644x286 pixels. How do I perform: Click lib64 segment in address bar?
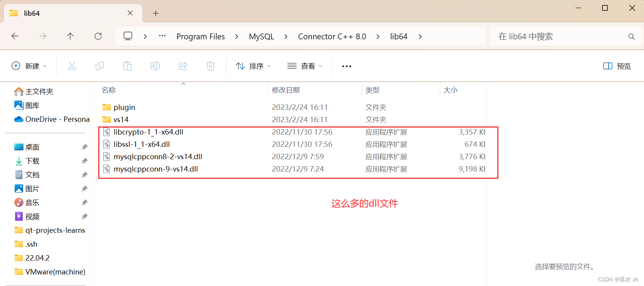399,37
